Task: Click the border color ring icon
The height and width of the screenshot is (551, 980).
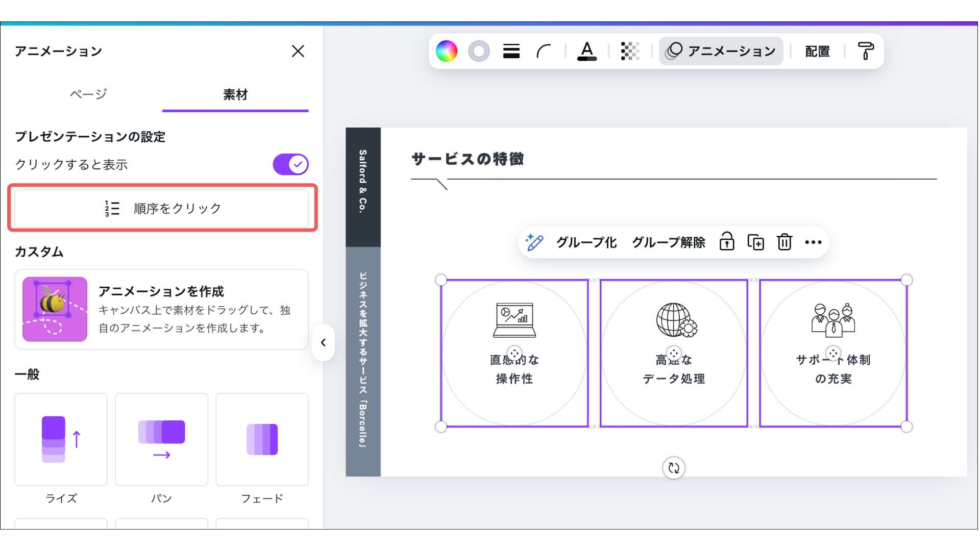Action: pos(479,51)
